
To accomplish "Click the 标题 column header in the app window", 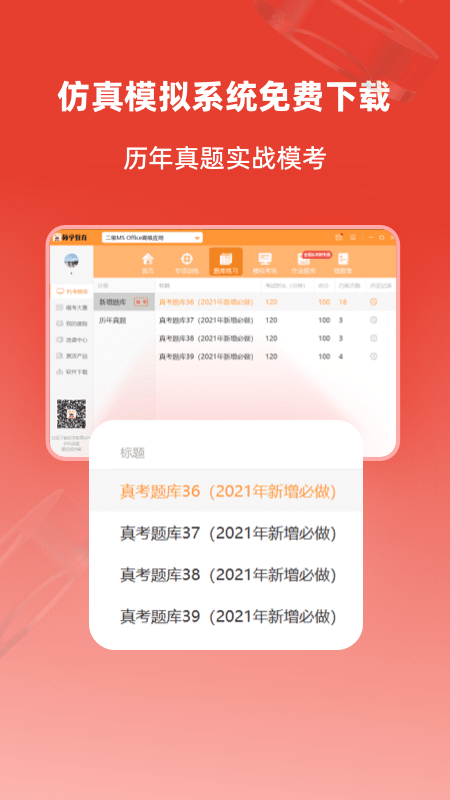I will (x=164, y=286).
